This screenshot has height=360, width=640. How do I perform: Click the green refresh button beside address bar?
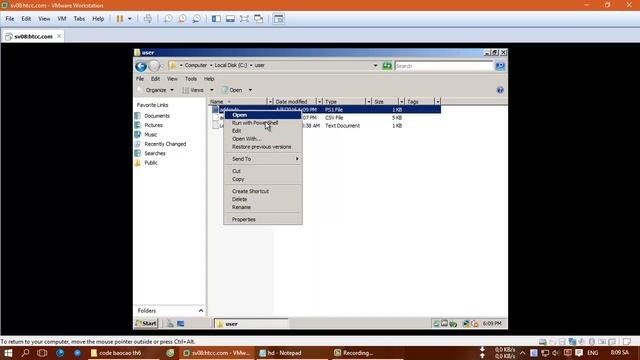(x=387, y=66)
